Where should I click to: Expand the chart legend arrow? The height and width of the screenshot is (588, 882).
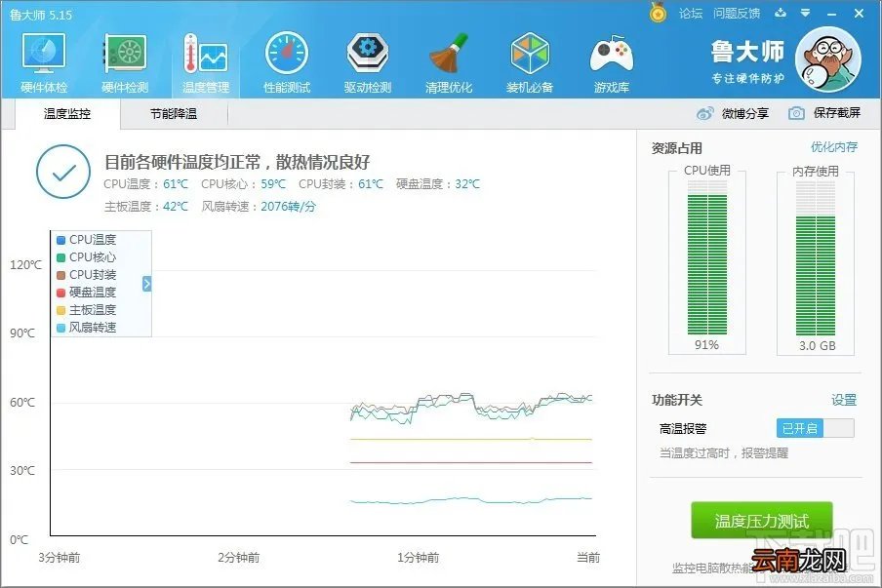coord(146,284)
